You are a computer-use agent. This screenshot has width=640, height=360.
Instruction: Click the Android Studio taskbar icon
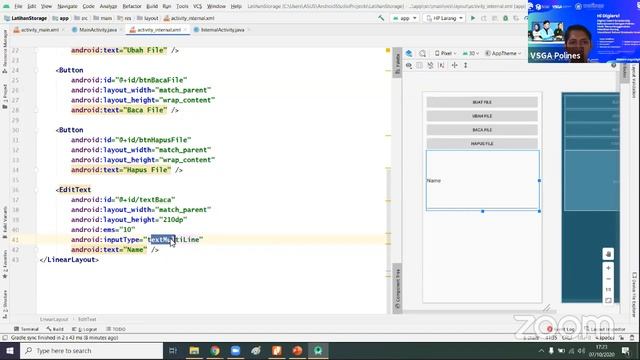pos(318,351)
